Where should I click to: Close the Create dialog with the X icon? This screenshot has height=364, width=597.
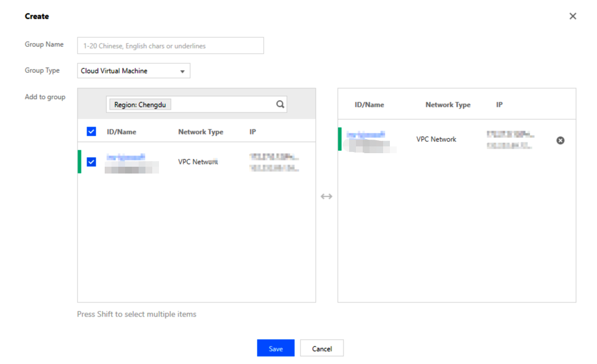click(573, 16)
